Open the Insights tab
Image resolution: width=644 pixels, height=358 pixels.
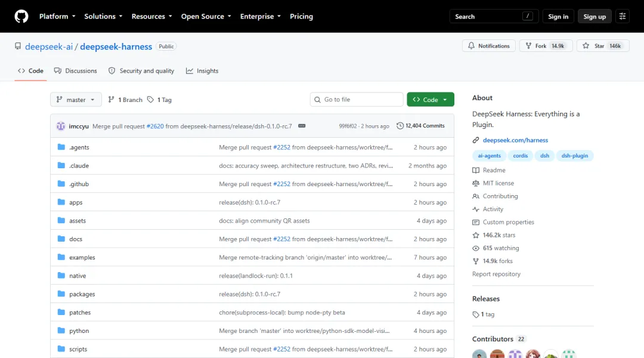point(202,70)
